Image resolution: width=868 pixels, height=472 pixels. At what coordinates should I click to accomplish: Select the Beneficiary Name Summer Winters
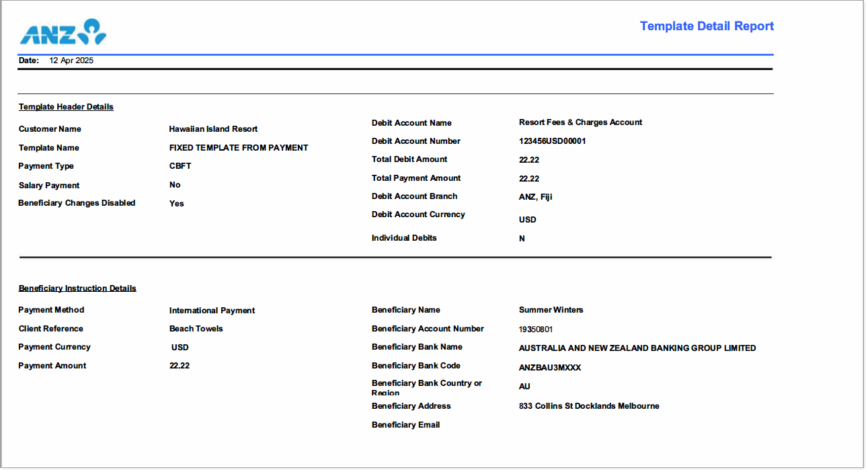[x=551, y=310]
